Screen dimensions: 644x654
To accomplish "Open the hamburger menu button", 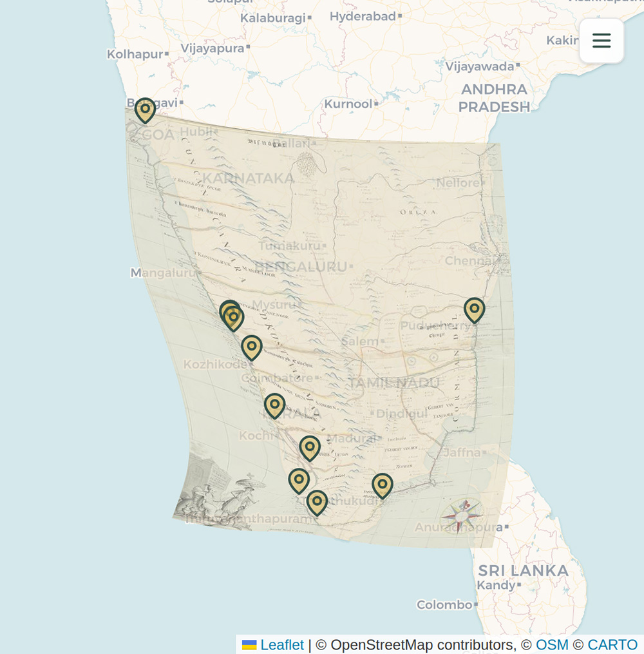I will click(601, 41).
